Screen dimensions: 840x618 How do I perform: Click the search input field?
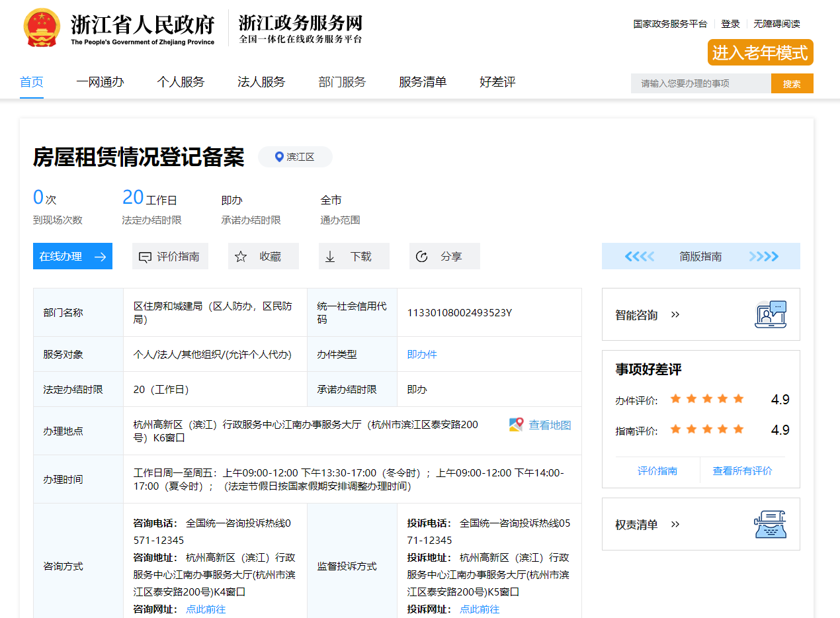click(700, 83)
